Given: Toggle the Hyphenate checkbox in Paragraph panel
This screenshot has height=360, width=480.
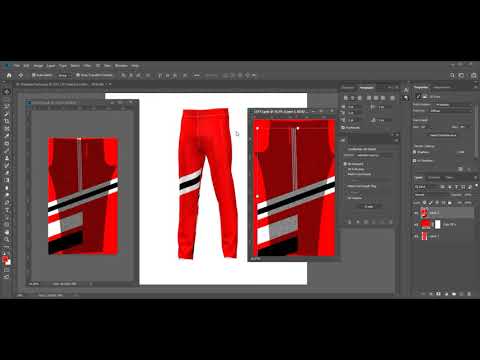Looking at the screenshot, I should [343, 128].
